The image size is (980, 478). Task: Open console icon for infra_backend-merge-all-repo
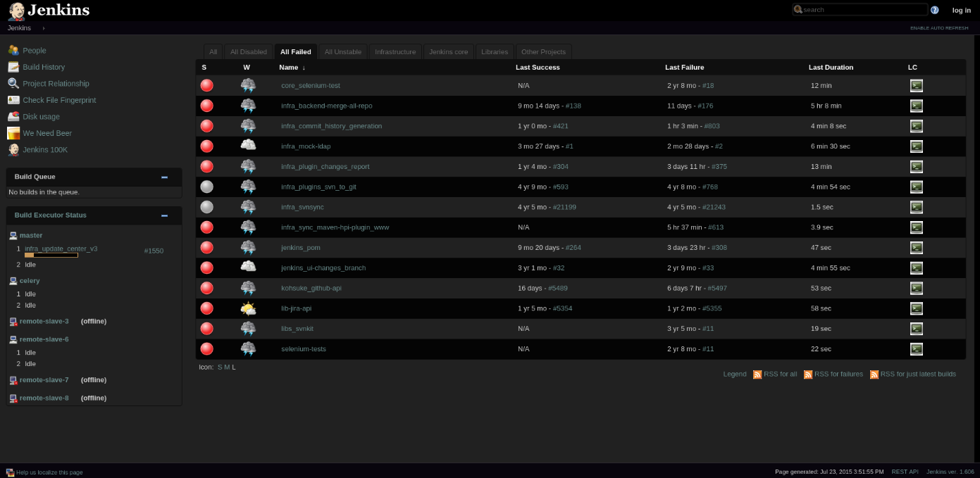[916, 106]
